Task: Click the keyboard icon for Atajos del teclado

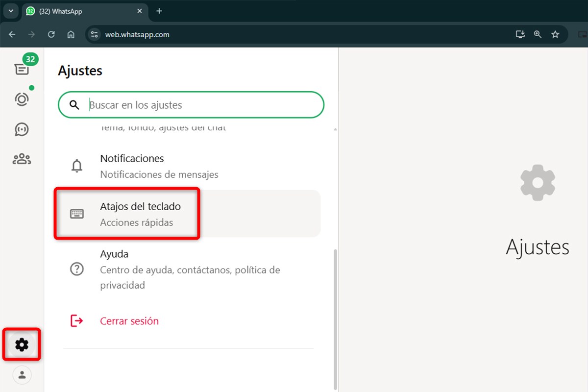Action: click(x=77, y=214)
